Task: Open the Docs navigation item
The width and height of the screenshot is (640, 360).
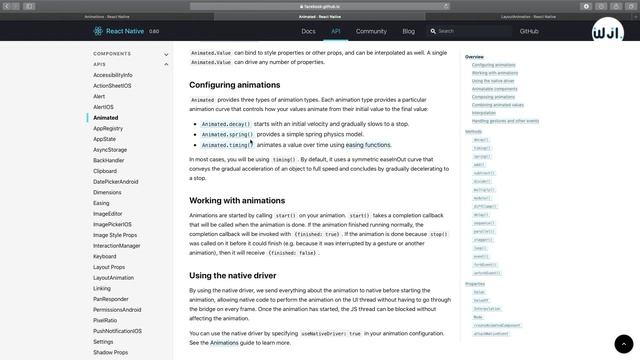Action: [308, 31]
